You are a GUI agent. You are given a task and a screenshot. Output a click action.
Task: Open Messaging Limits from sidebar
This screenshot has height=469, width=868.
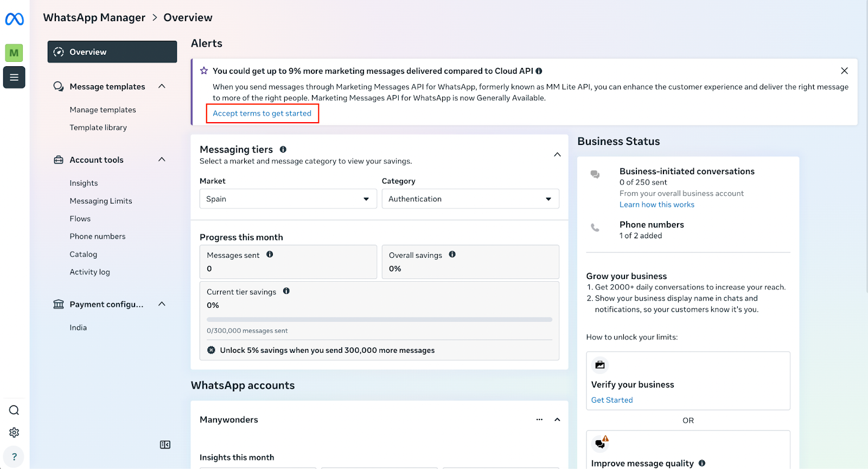(x=101, y=201)
